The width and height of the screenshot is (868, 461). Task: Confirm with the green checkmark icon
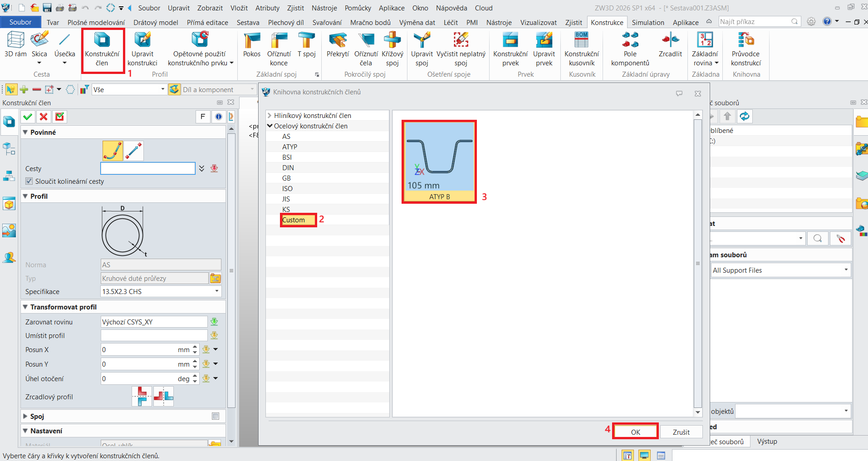click(x=28, y=117)
